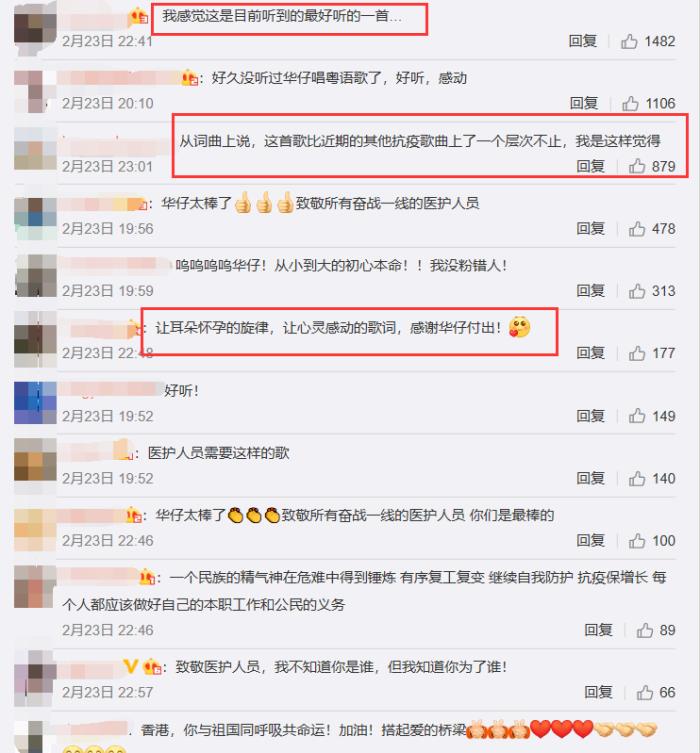
Task: Like the comment with 1106 likes
Action: click(630, 103)
